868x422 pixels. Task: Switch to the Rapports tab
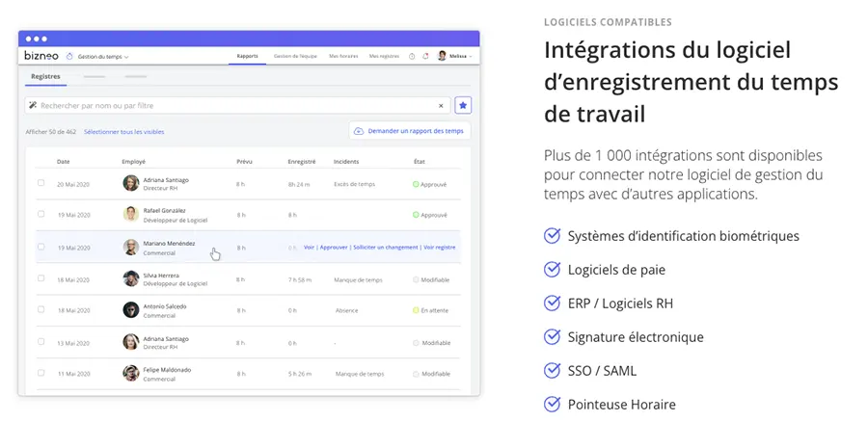click(247, 56)
